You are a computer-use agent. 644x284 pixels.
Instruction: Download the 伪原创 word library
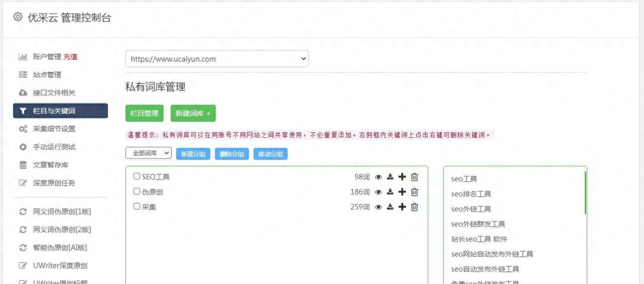click(x=390, y=192)
